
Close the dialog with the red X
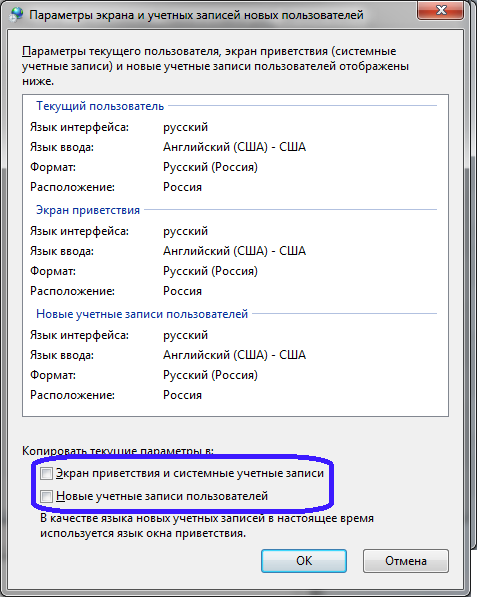pyautogui.click(x=440, y=9)
